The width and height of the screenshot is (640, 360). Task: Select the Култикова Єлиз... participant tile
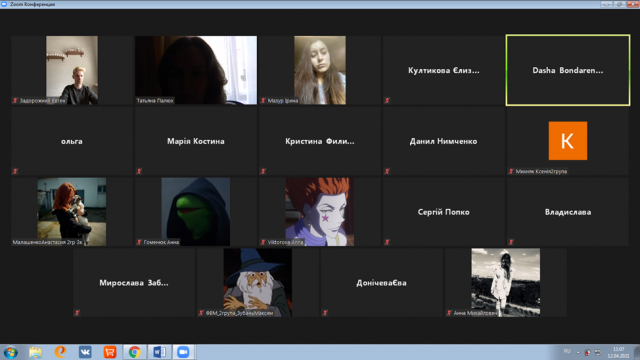[444, 70]
